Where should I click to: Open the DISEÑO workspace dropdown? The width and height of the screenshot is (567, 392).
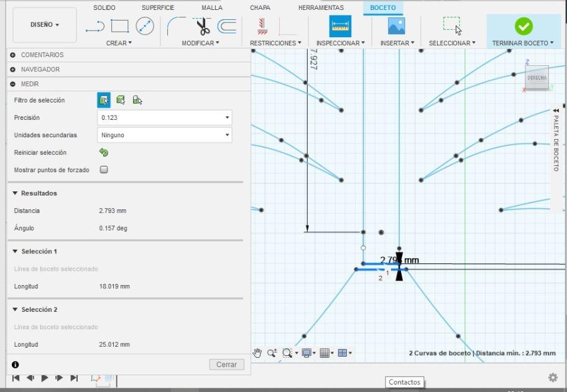click(45, 25)
